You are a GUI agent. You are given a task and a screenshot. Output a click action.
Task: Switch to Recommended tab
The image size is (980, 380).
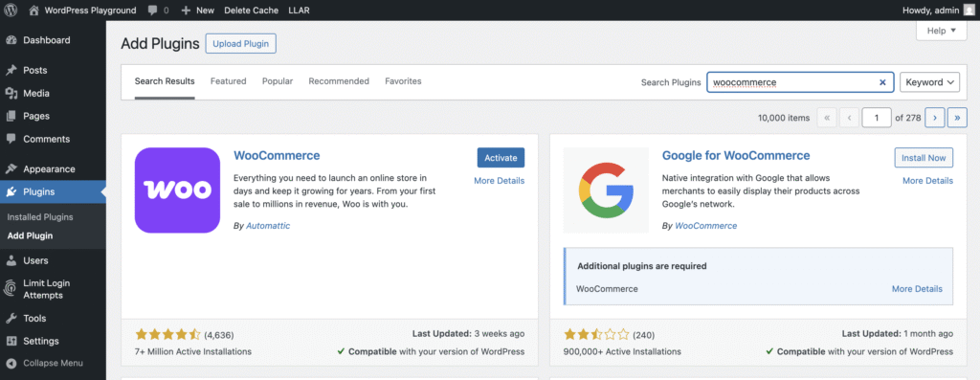(339, 81)
